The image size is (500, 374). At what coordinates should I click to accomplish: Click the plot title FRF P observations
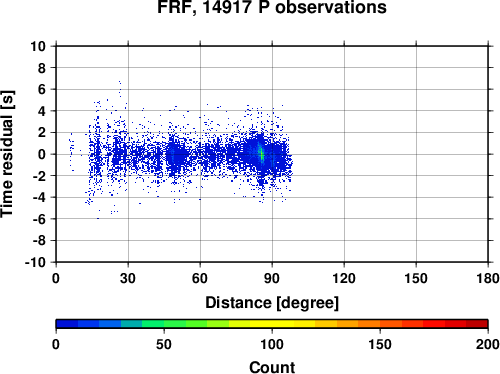pyautogui.click(x=272, y=7)
